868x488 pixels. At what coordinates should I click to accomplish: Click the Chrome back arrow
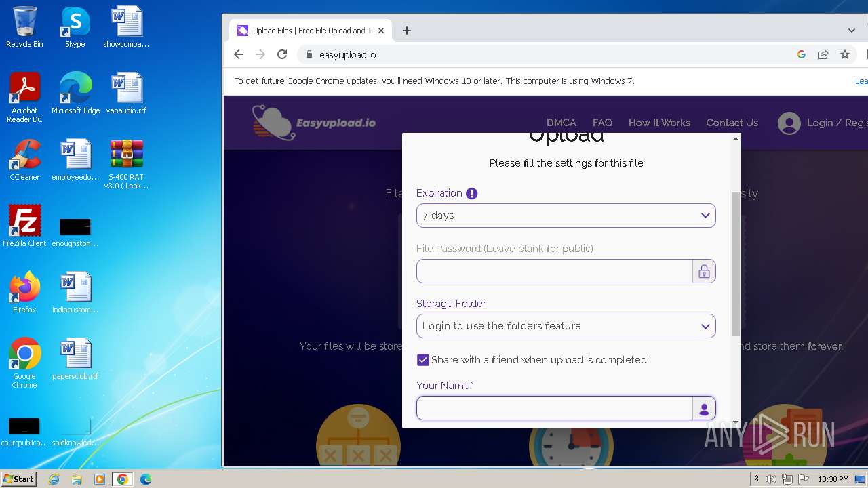click(238, 54)
